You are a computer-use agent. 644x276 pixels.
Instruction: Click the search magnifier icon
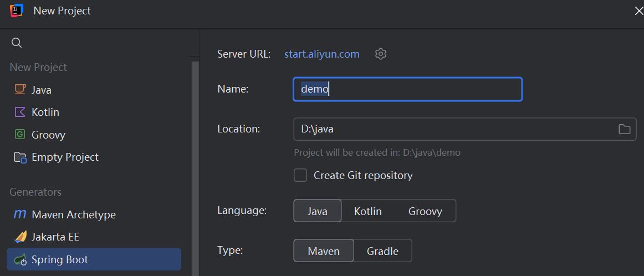coord(17,43)
